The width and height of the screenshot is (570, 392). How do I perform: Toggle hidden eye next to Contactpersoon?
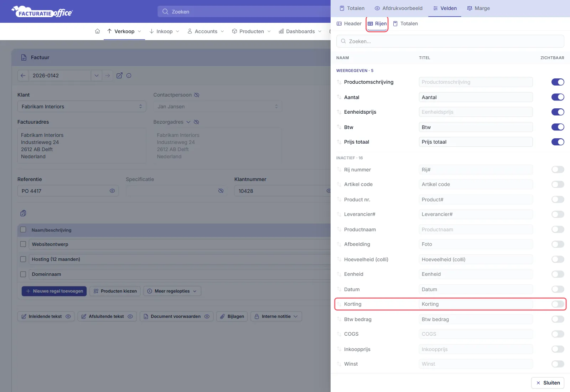tap(197, 95)
